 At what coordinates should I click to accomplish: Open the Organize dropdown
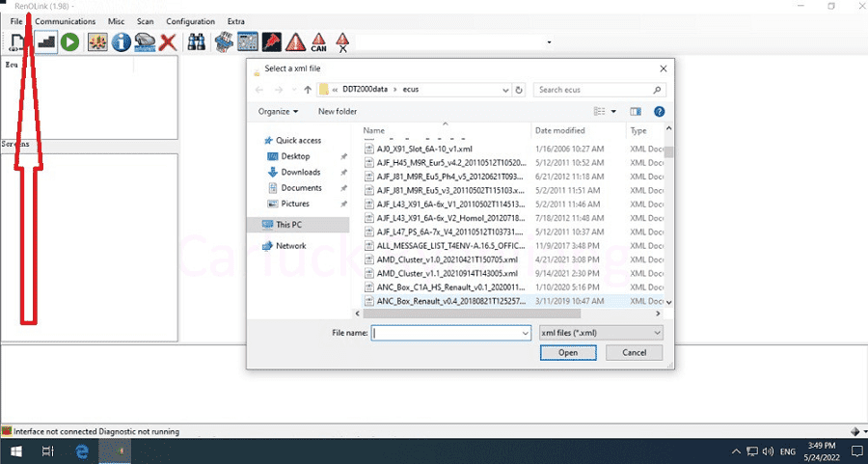[x=278, y=111]
